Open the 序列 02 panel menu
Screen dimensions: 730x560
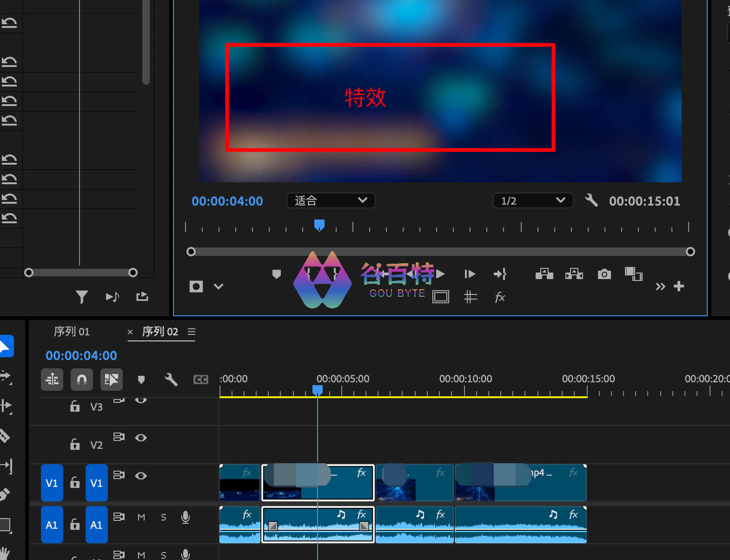pyautogui.click(x=192, y=332)
